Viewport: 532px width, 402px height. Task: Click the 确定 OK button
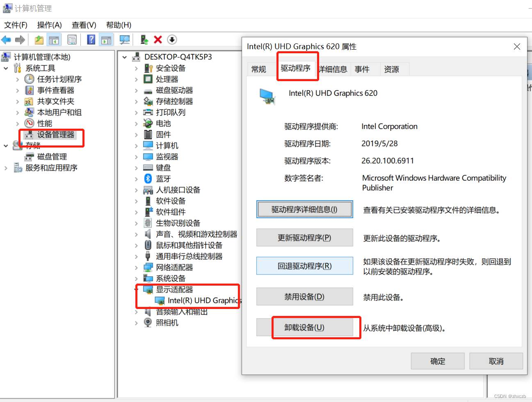pyautogui.click(x=438, y=361)
